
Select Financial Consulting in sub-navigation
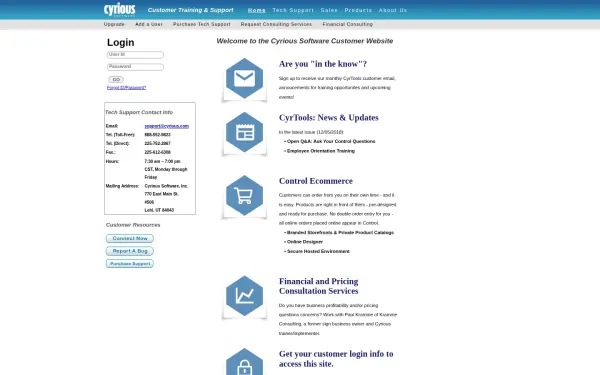[347, 24]
